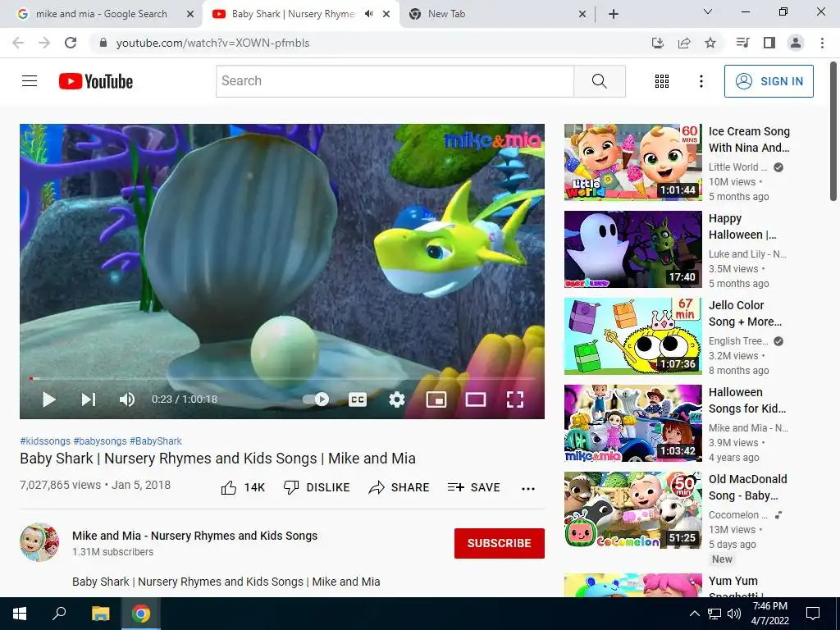
Task: Click the install app icon in address bar
Action: (657, 43)
